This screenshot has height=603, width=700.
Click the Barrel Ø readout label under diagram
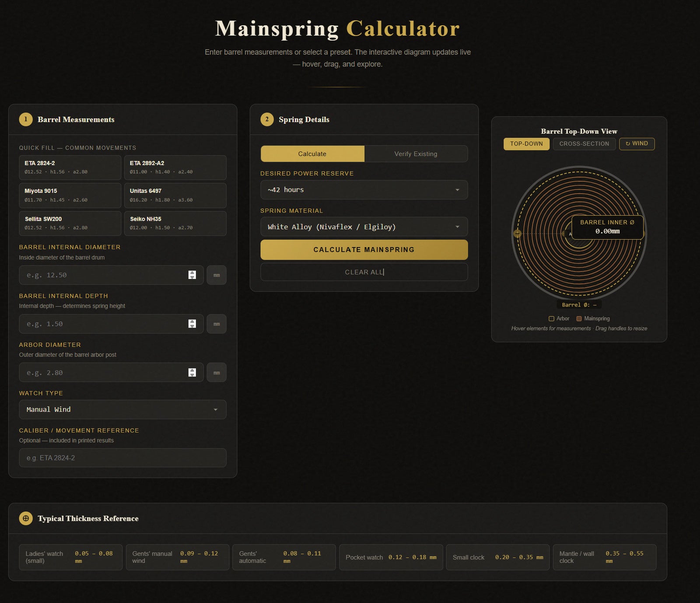579,305
